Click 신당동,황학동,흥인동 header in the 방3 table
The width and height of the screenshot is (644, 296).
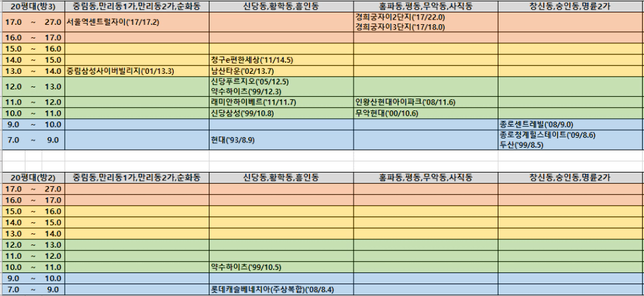[281, 6]
